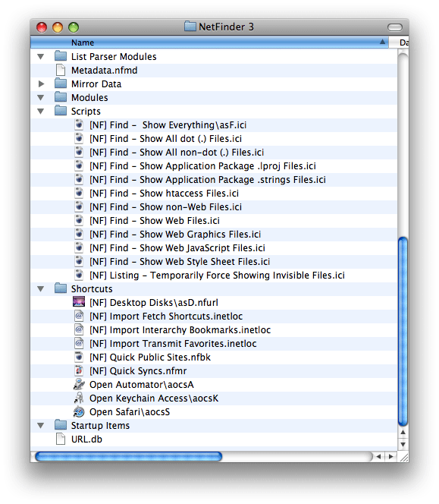439x504 pixels.
Task: Click the Open Keychain Access icon
Action: [x=79, y=398]
